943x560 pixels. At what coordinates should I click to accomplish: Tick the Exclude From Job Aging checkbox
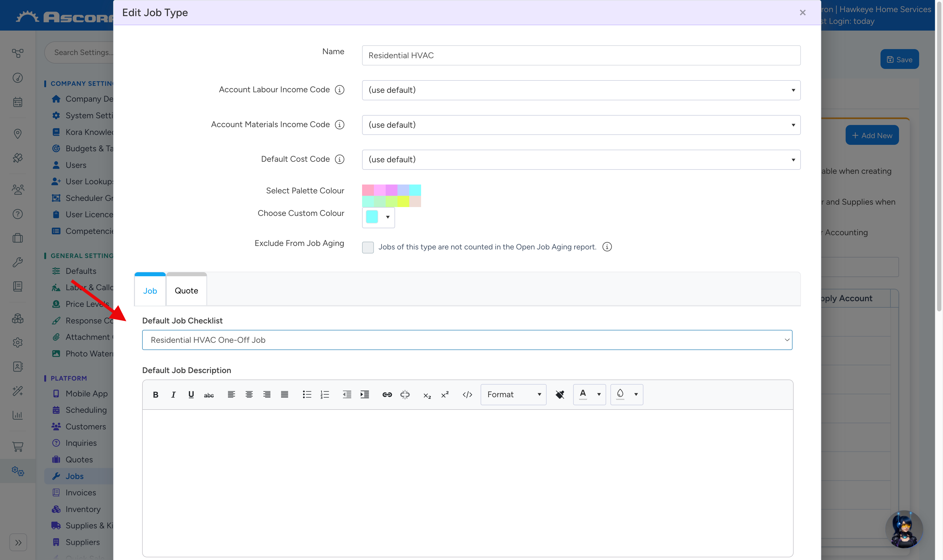(x=368, y=248)
